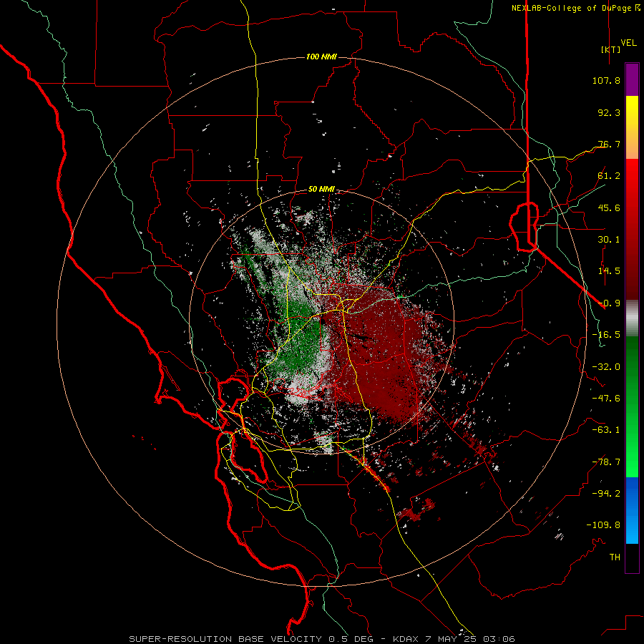
Task: Click the 30.1 velocity scale value
Action: pos(609,240)
